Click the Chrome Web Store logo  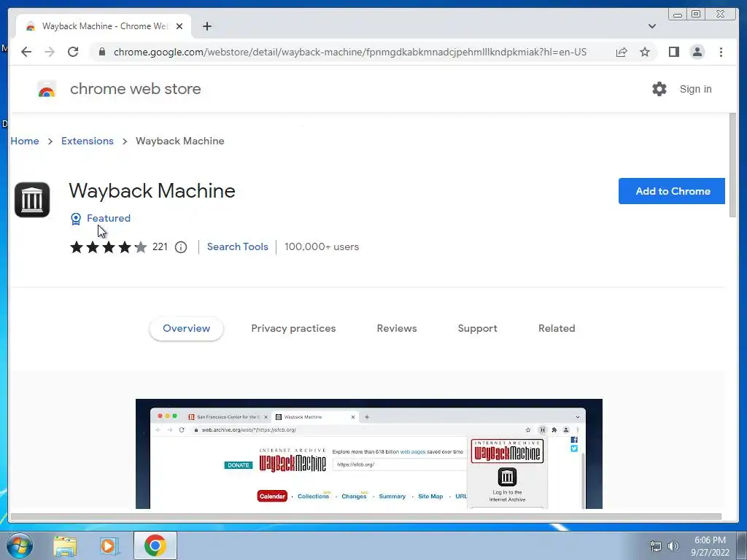[47, 89]
